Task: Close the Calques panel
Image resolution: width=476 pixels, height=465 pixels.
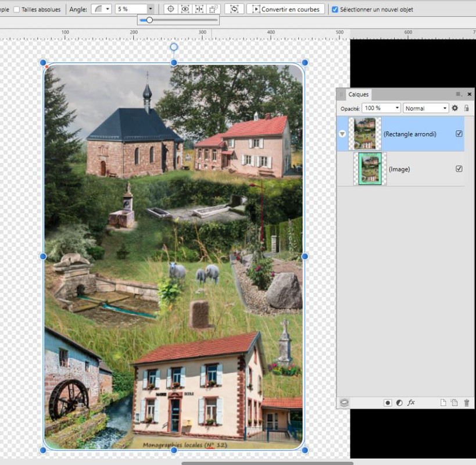Action: coord(470,94)
